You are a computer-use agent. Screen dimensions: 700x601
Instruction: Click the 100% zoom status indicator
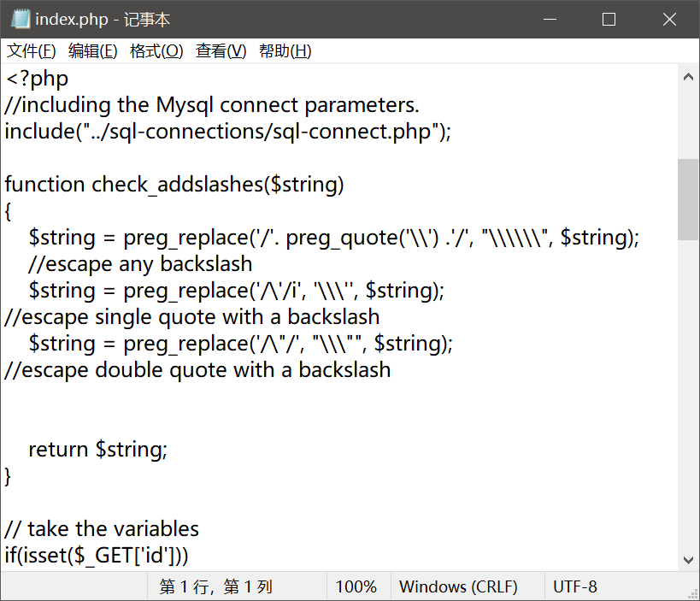click(x=356, y=587)
